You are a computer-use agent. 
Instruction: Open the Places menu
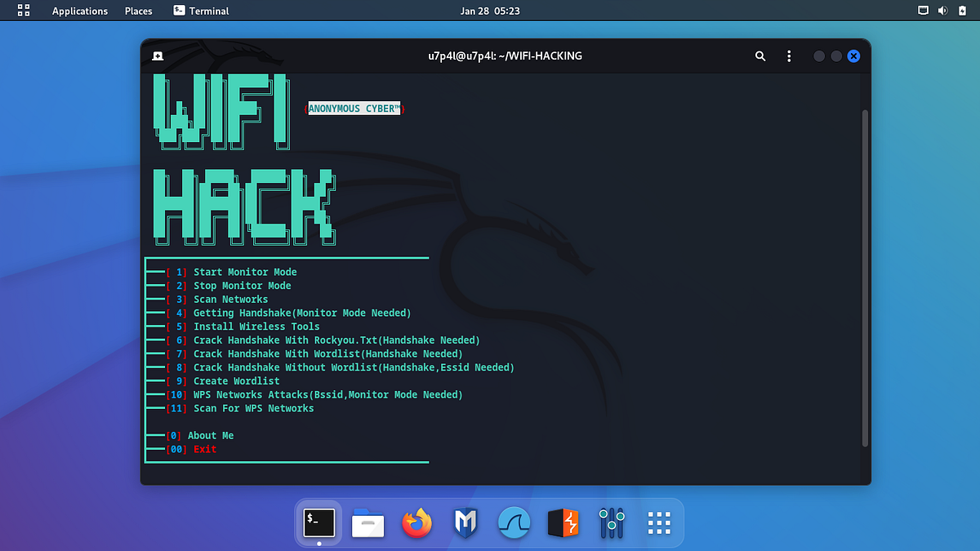coord(138,11)
